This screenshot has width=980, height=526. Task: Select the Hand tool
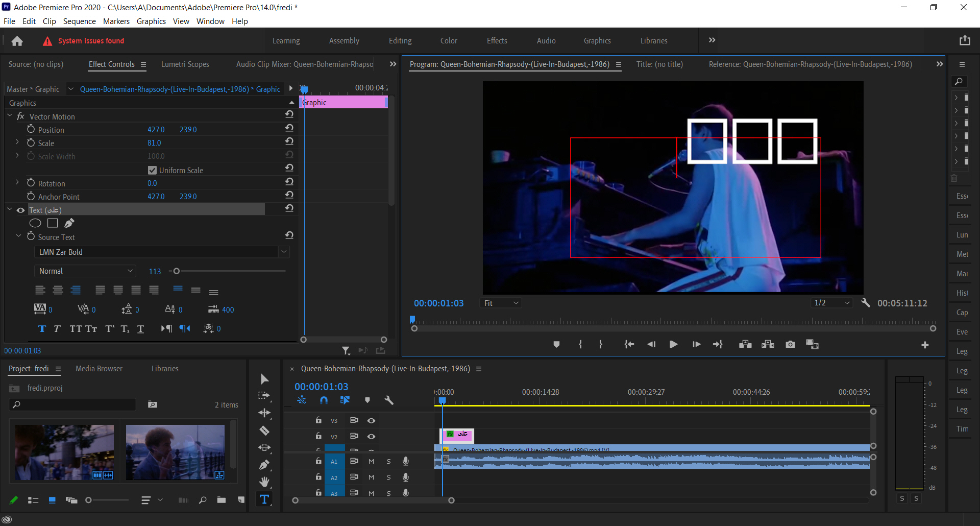(x=264, y=482)
